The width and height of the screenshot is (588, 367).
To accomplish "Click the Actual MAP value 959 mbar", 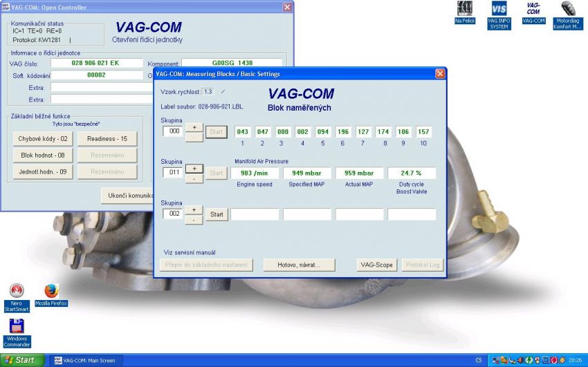I will pyautogui.click(x=359, y=173).
